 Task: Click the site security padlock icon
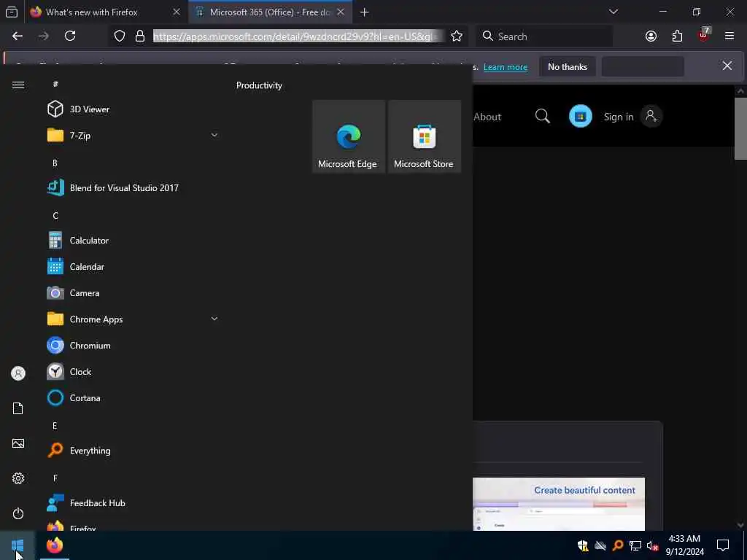pyautogui.click(x=140, y=36)
